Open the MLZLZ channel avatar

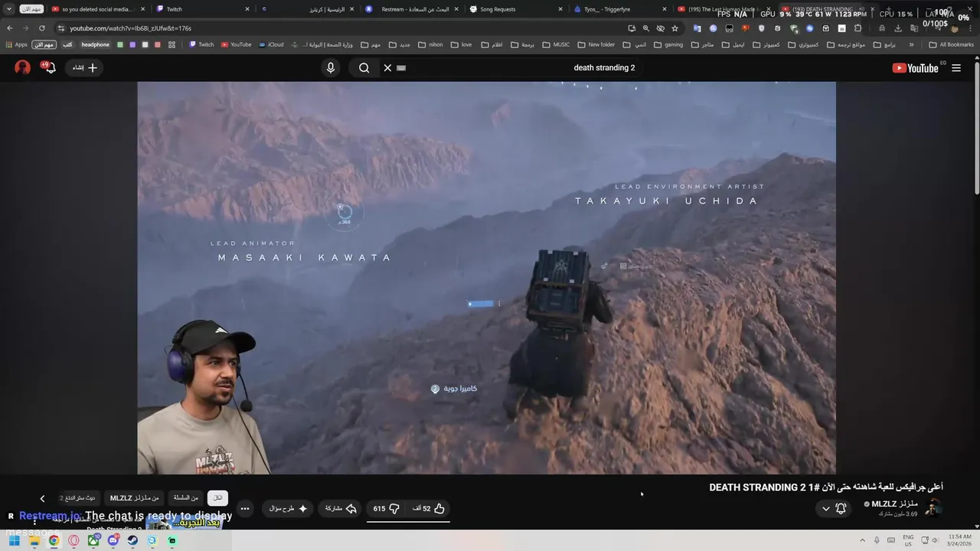933,508
